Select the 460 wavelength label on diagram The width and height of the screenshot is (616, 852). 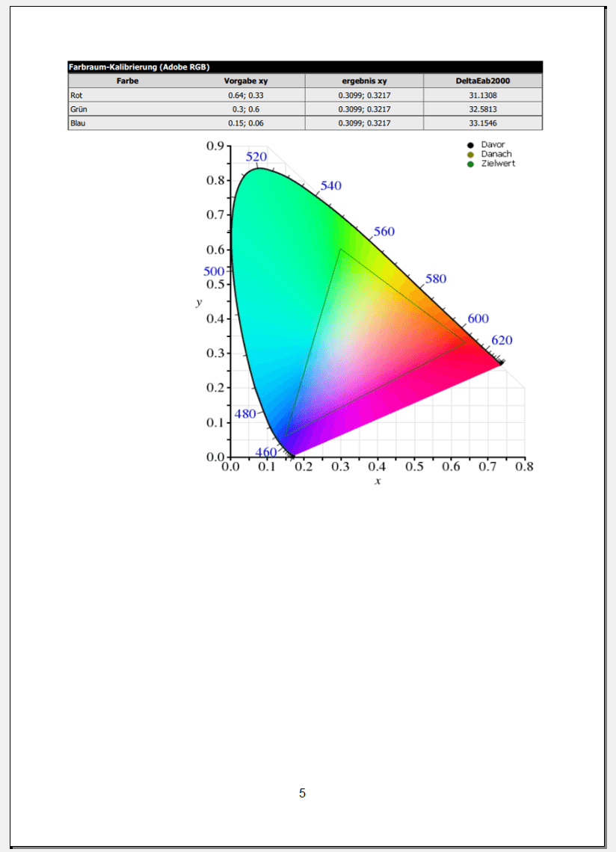click(266, 452)
